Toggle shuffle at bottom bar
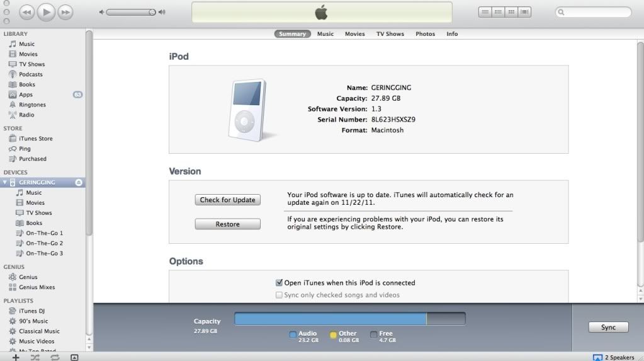 click(35, 357)
